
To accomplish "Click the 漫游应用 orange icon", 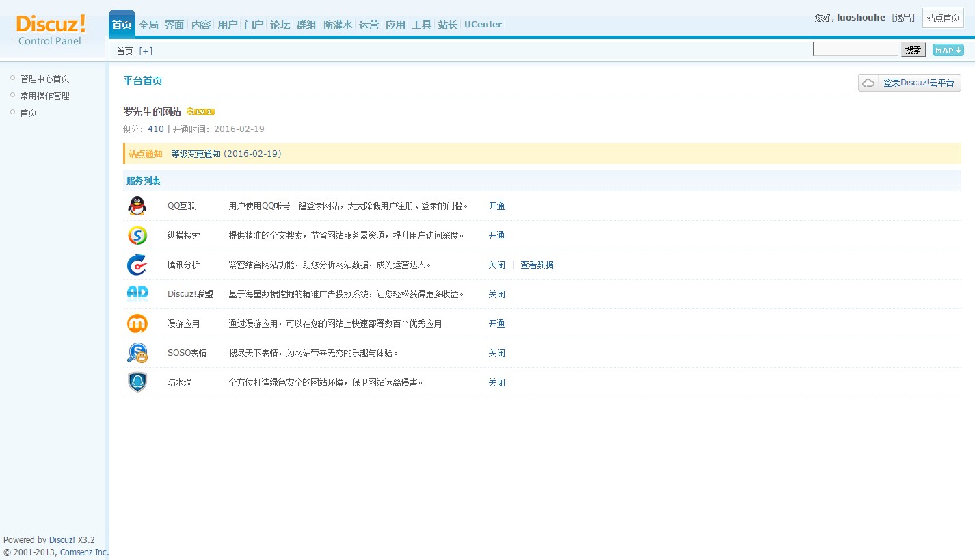I will coord(137,323).
